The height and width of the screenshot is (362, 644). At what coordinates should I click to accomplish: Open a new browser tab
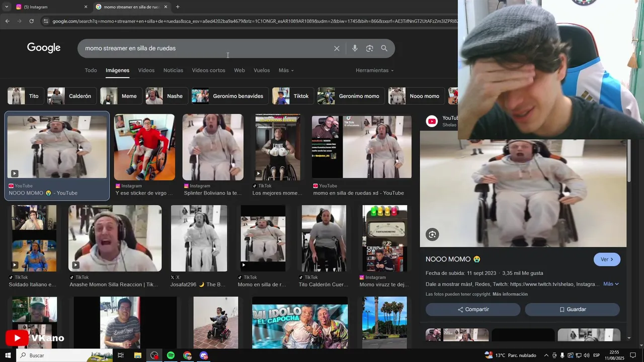pyautogui.click(x=178, y=7)
